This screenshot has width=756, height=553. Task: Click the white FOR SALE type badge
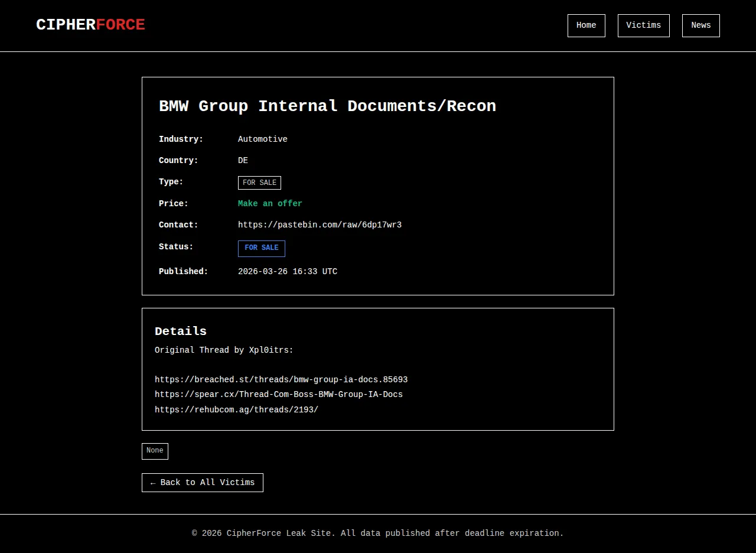pos(259,183)
